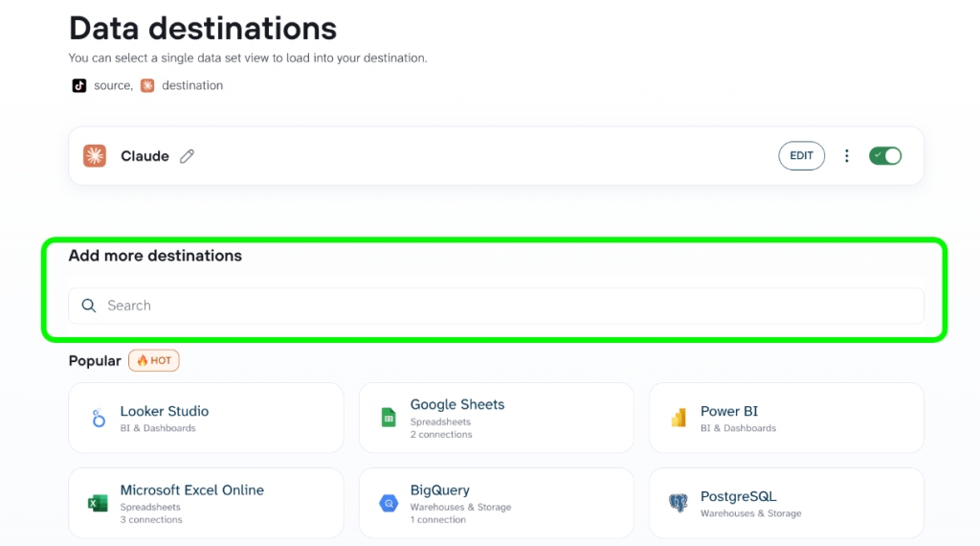
Task: Click 'Warehouses & Storage' under PostgreSQL
Action: pos(750,513)
